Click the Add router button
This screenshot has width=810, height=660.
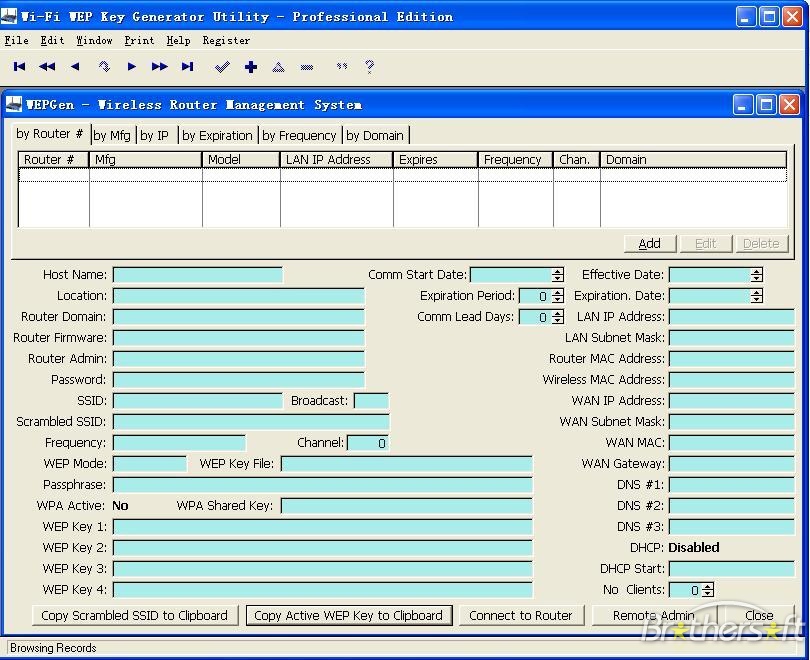click(x=650, y=243)
